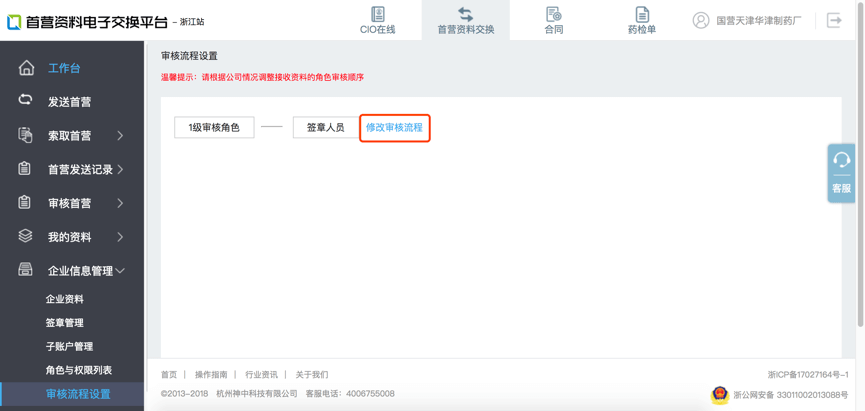Click the 1级审核角色 box
This screenshot has height=411, width=865.
pos(214,127)
